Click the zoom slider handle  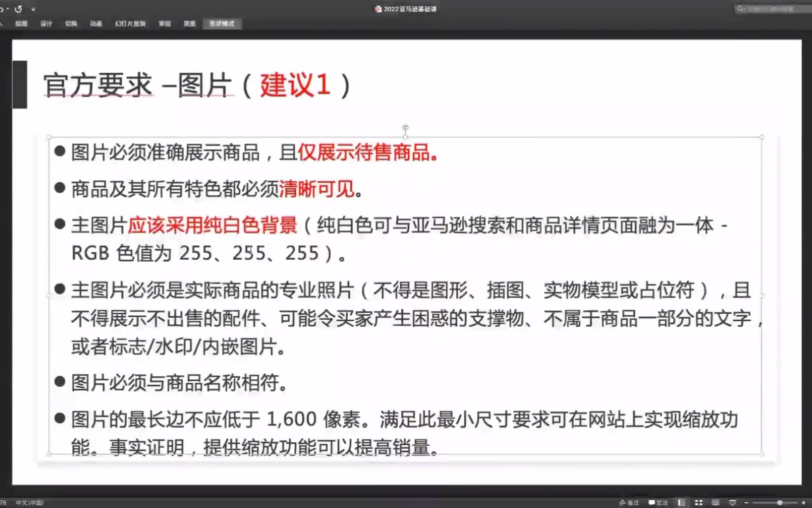[x=780, y=503]
